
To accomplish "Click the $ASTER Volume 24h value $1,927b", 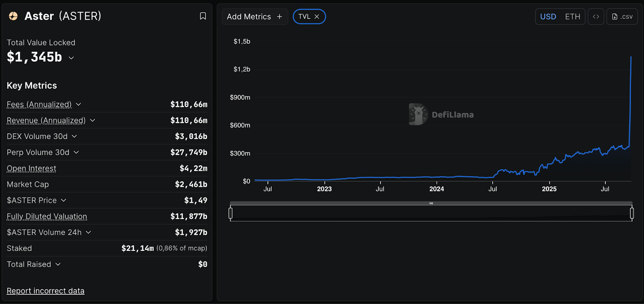I will pos(191,232).
